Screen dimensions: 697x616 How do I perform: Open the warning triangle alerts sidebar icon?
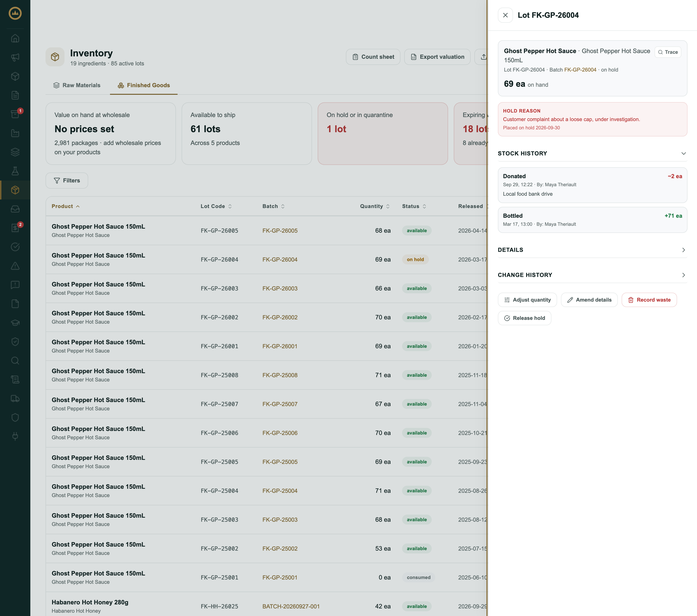coord(15,266)
